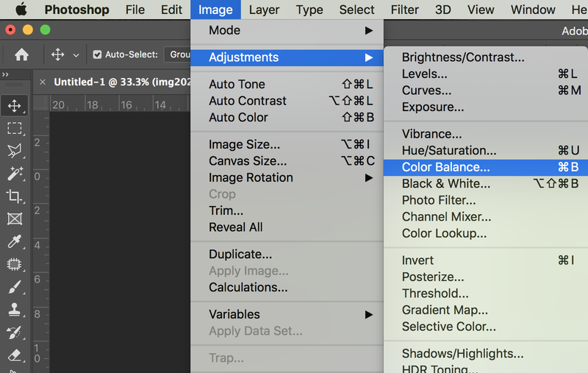Choose Gradient Map...
The width and height of the screenshot is (588, 373).
[486, 310]
